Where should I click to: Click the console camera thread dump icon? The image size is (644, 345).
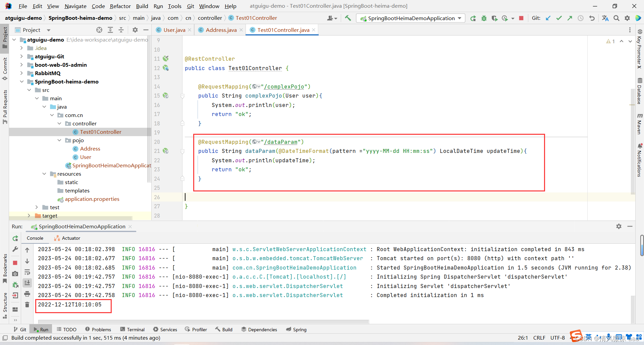point(15,274)
